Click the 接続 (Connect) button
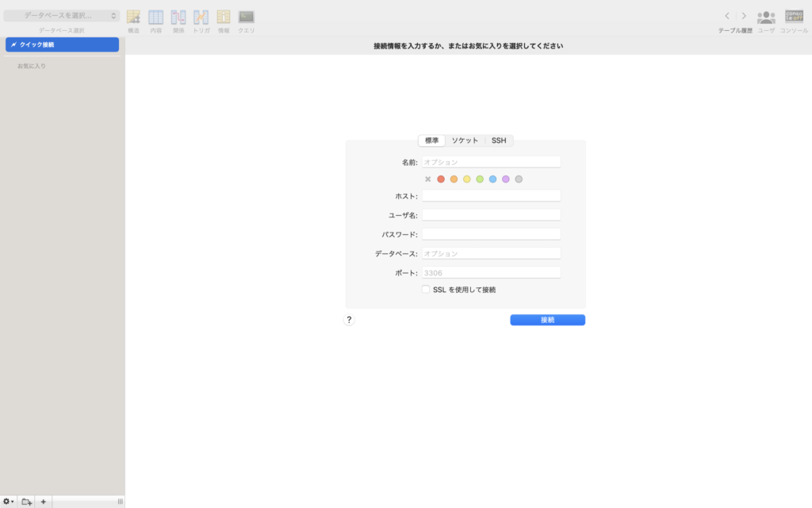 click(x=547, y=319)
